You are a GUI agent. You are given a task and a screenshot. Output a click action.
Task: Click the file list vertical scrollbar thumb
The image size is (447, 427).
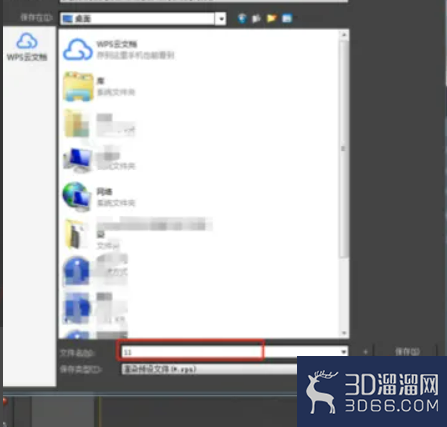point(343,148)
